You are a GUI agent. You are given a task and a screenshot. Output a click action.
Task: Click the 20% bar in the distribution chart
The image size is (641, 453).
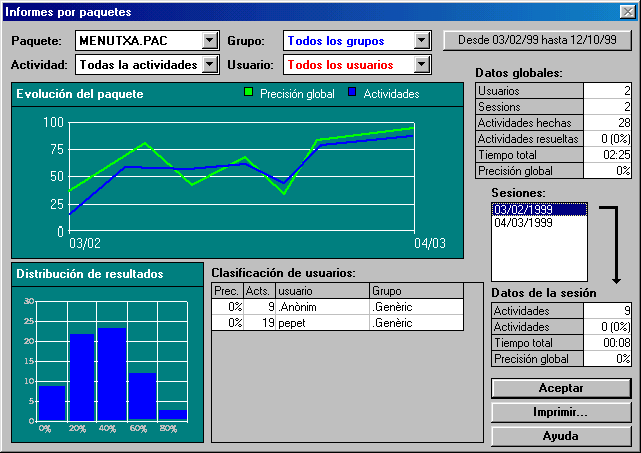[82, 377]
